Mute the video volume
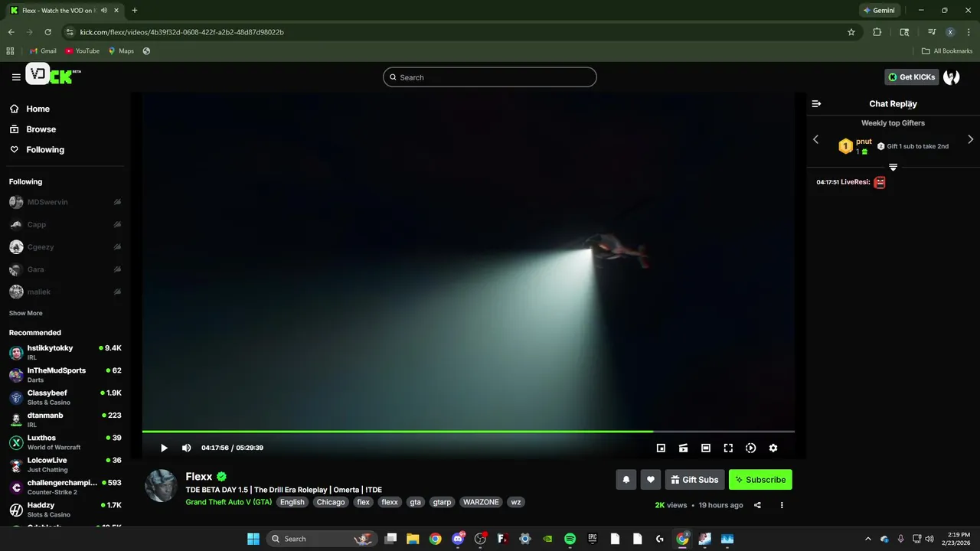The height and width of the screenshot is (551, 980). click(x=186, y=448)
